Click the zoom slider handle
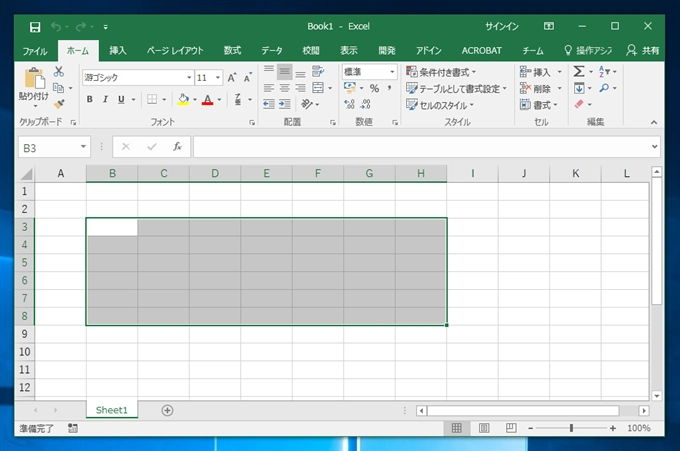 tap(571, 428)
